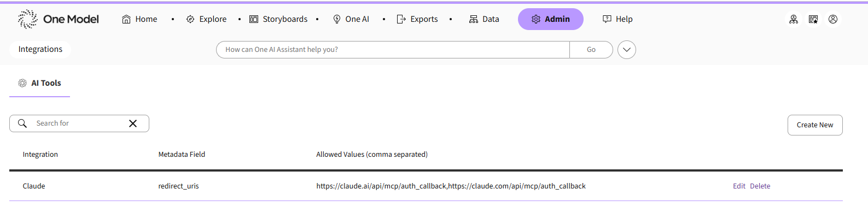Image resolution: width=868 pixels, height=224 pixels.
Task: Select One AI in the top navigation
Action: (x=351, y=19)
